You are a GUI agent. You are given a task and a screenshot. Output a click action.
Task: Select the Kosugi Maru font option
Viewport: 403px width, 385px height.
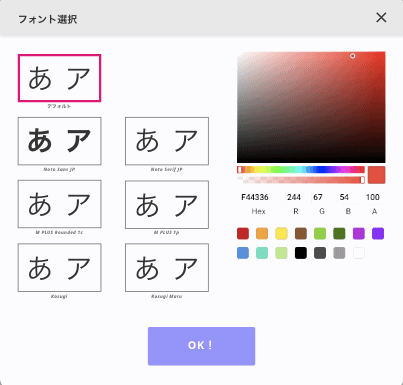(167, 267)
